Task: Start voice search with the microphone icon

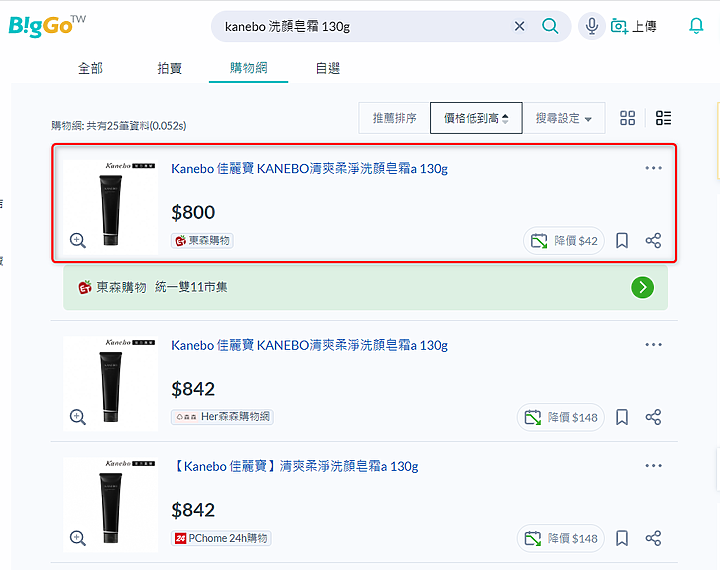Action: coord(591,26)
